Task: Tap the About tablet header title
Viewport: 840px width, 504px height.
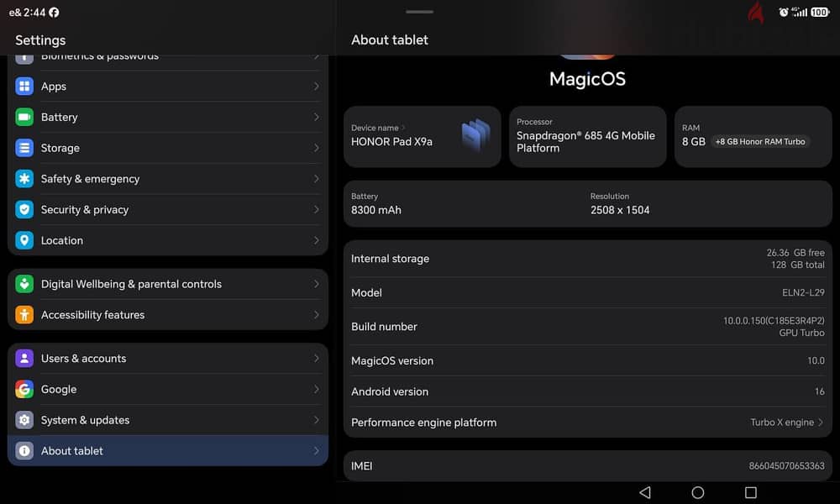Action: click(x=390, y=40)
